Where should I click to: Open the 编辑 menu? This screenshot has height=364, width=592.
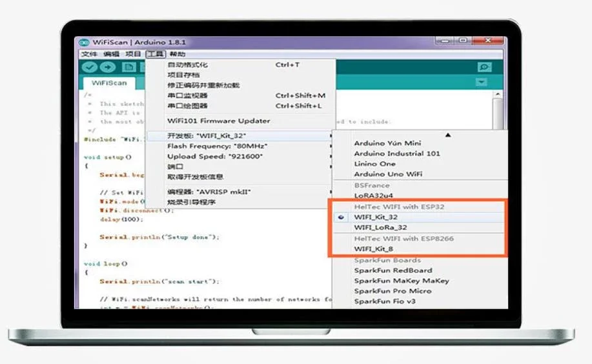(x=112, y=54)
